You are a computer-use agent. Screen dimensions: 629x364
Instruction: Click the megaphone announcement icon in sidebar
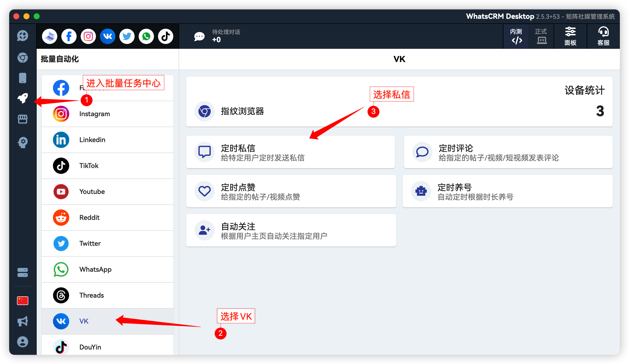pyautogui.click(x=22, y=321)
